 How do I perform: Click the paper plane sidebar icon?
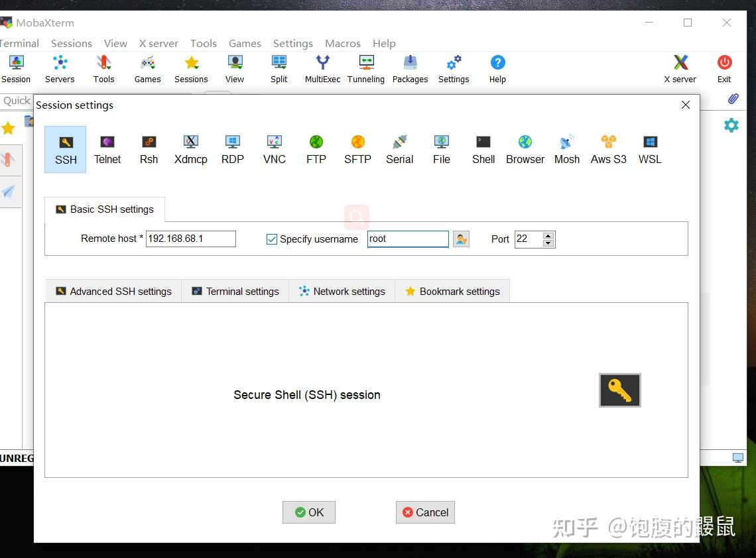[8, 192]
